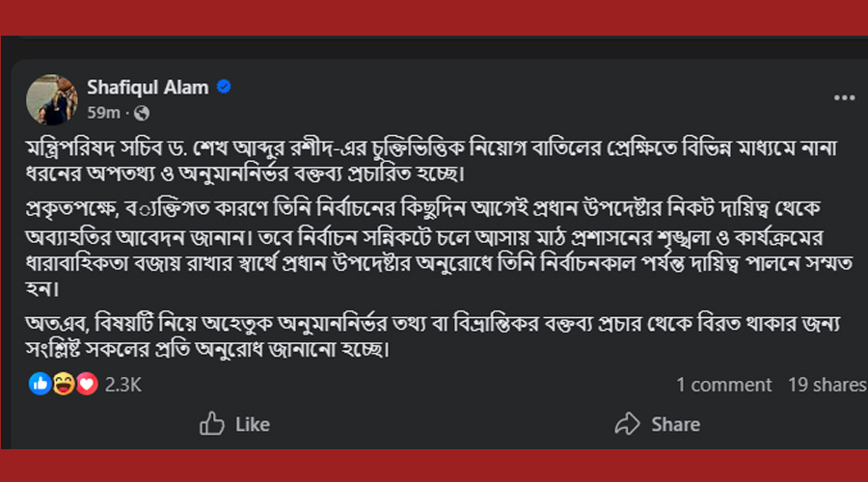
Task: Open the 59m post timestamp
Action: tap(103, 112)
